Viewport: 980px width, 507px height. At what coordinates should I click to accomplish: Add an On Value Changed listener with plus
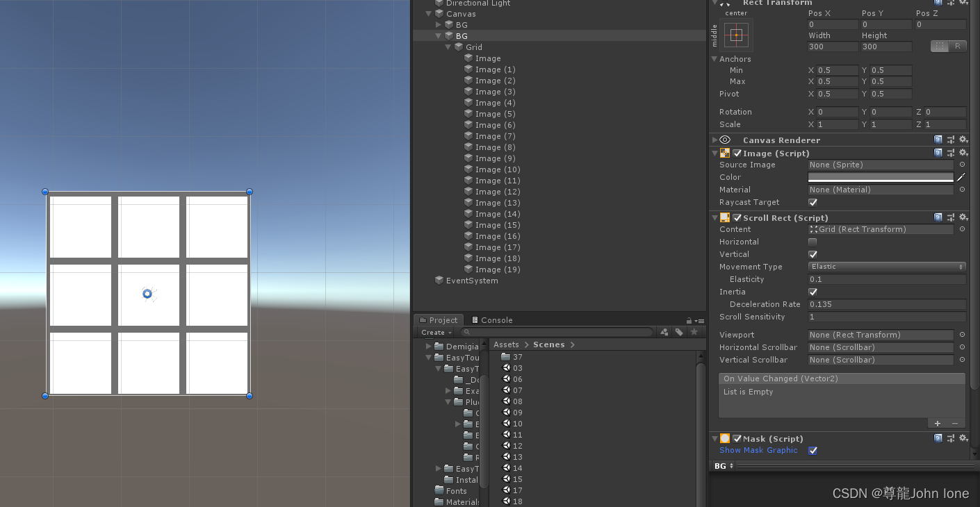(938, 424)
